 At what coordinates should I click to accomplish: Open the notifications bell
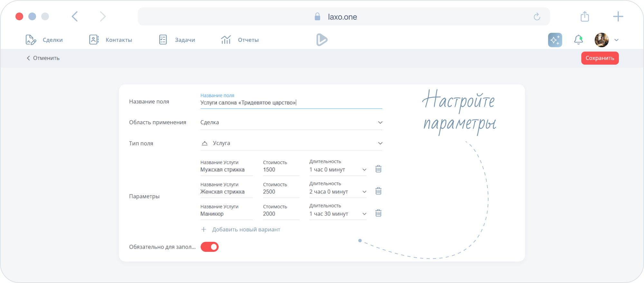pyautogui.click(x=578, y=40)
